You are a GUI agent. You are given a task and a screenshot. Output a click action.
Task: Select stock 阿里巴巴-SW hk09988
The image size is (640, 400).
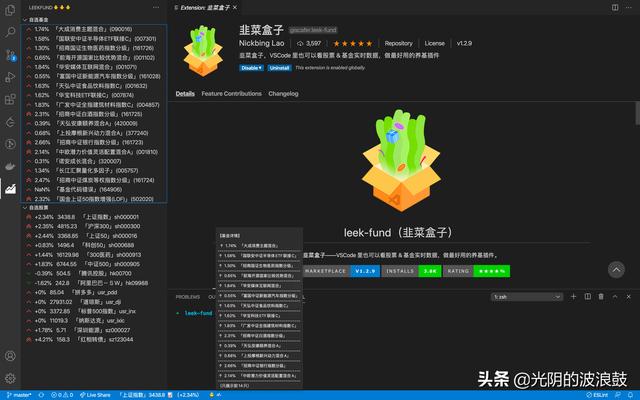pos(94,283)
